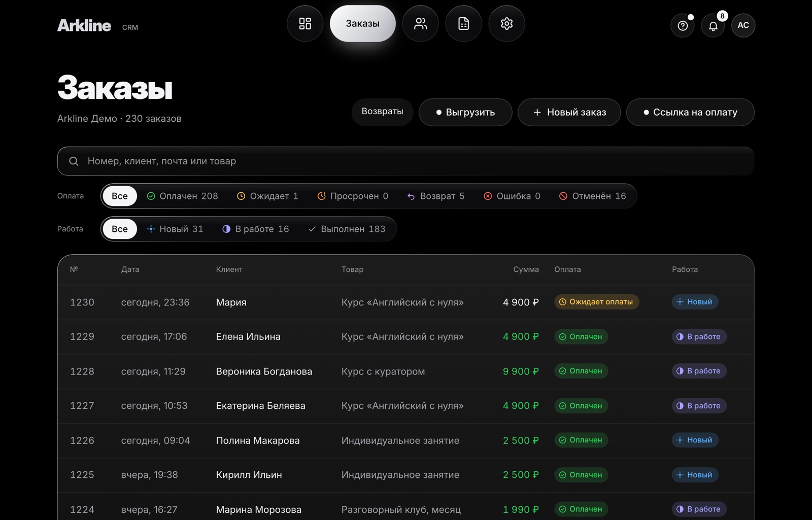Open the AC user avatar menu
812x520 pixels.
(743, 25)
